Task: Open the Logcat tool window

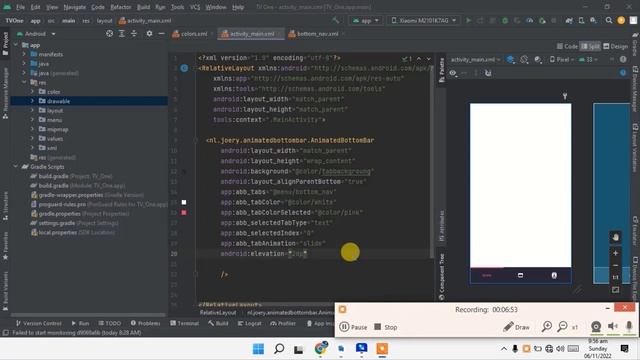Action: coord(249,323)
